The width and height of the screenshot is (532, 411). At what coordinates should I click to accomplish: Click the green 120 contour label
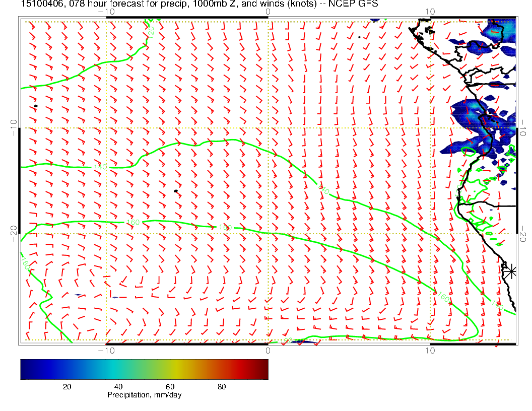click(x=151, y=31)
